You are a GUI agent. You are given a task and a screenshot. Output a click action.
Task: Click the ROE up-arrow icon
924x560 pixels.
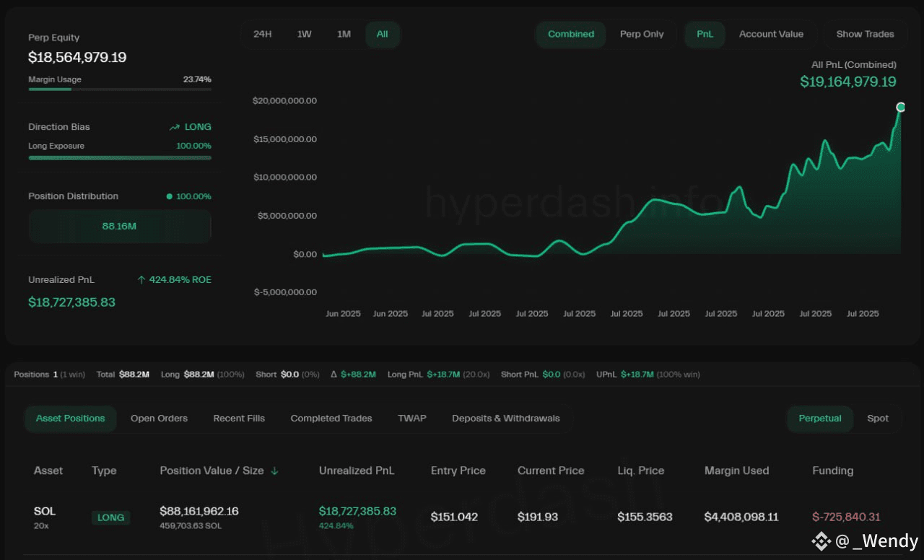click(141, 279)
